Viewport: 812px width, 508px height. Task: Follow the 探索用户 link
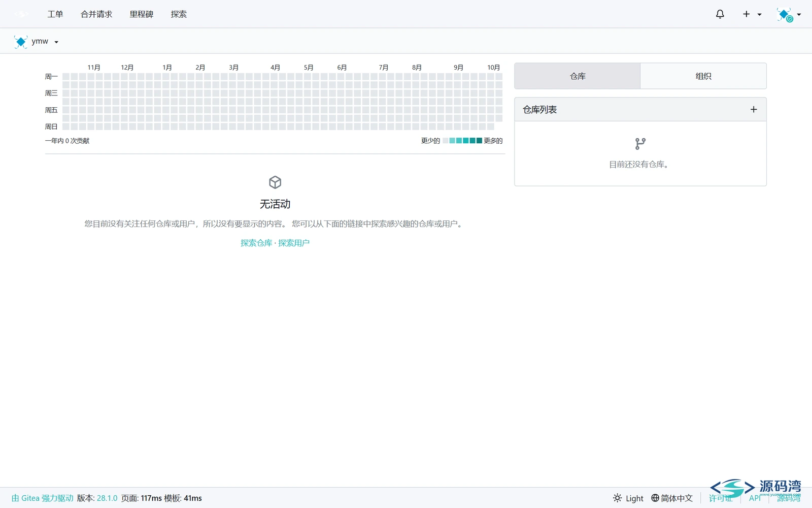coord(294,243)
